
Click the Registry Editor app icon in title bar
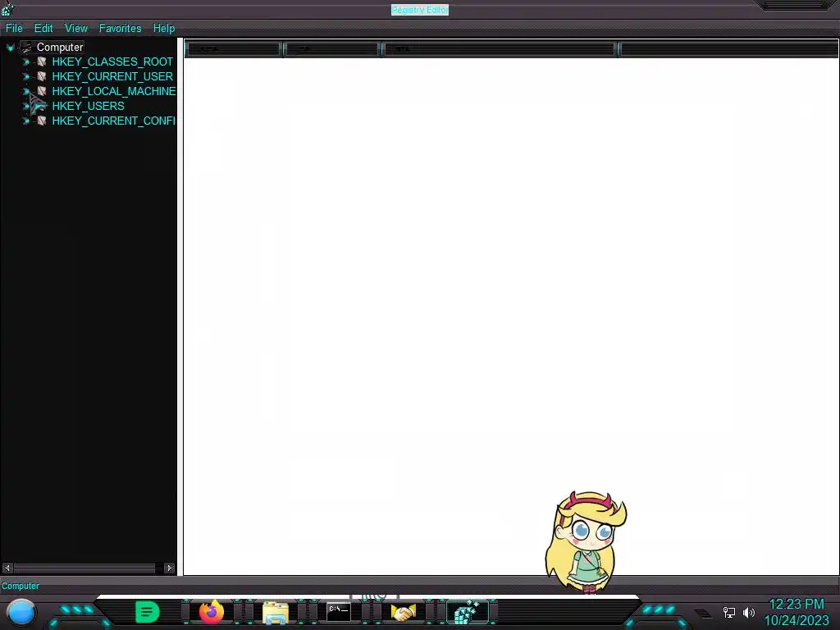pyautogui.click(x=7, y=9)
